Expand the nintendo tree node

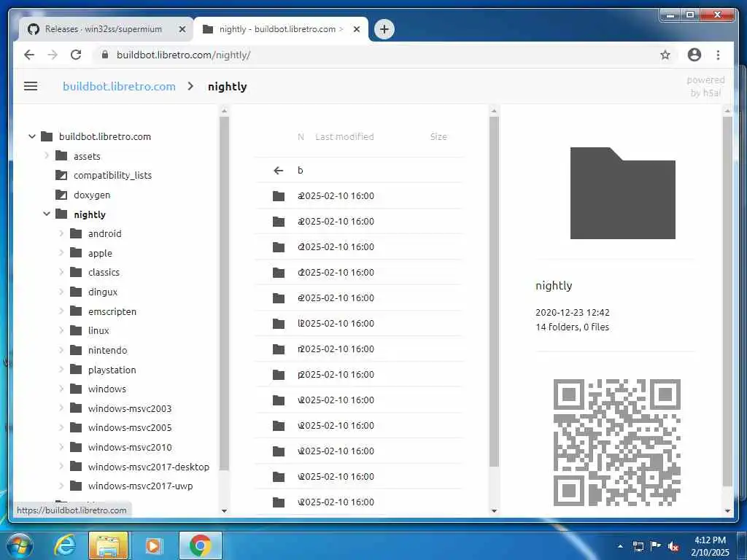pyautogui.click(x=61, y=350)
